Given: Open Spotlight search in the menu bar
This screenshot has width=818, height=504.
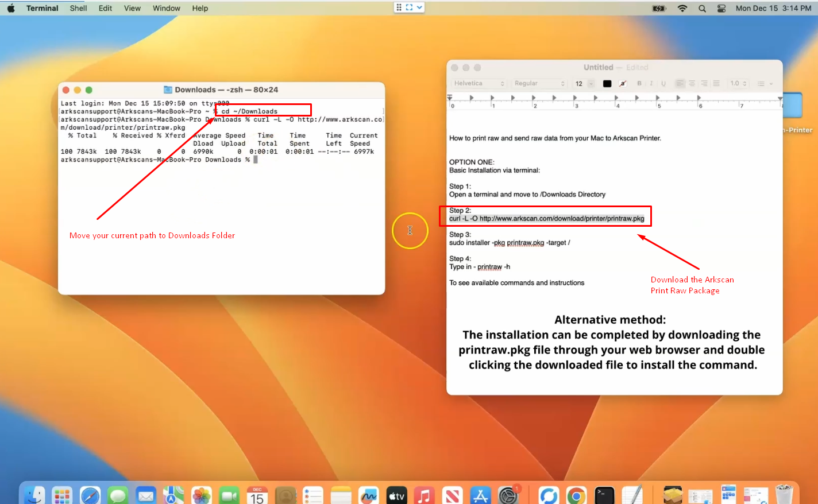Looking at the screenshot, I should [x=702, y=8].
